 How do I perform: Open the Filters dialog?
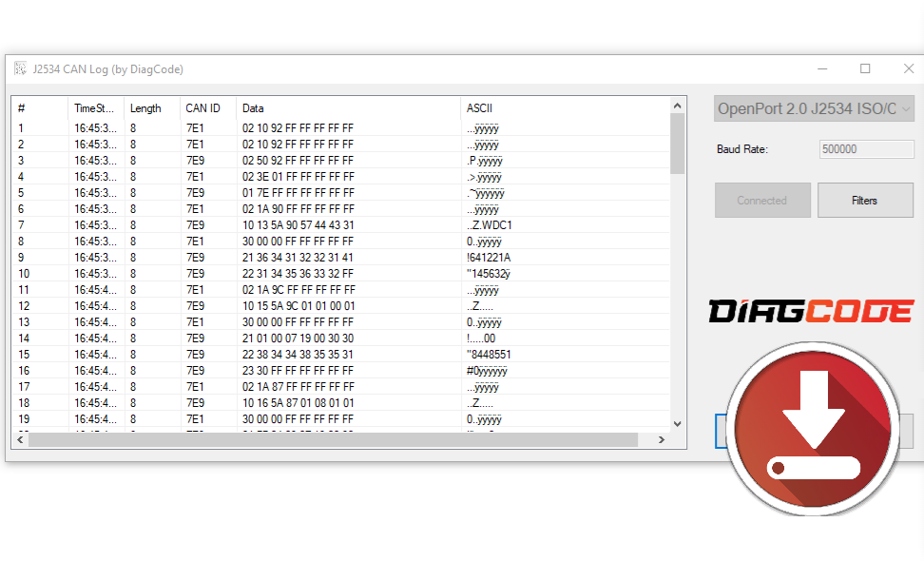[864, 201]
